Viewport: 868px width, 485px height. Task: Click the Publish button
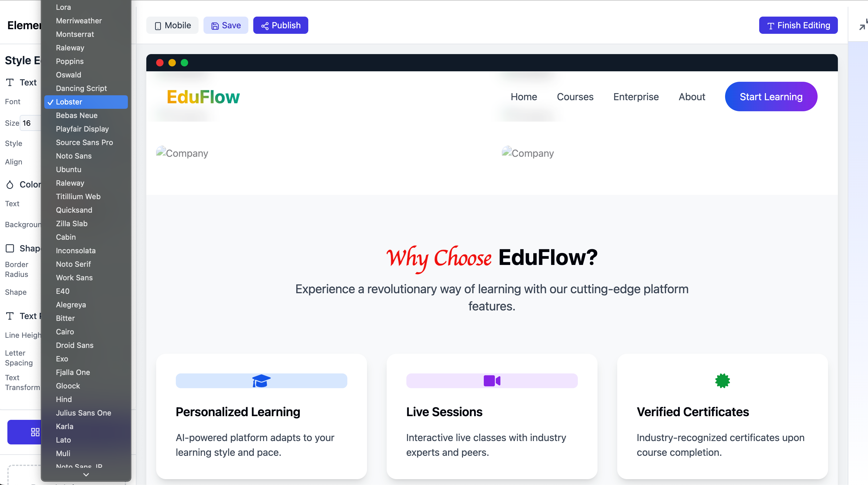click(281, 25)
